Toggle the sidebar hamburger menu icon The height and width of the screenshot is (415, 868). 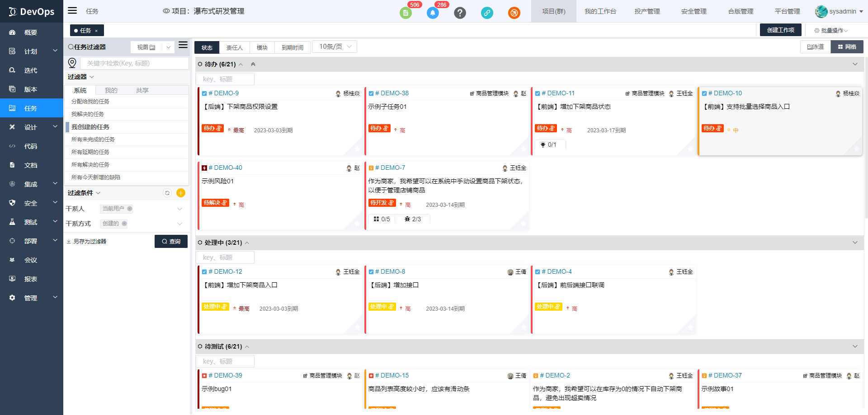[72, 11]
